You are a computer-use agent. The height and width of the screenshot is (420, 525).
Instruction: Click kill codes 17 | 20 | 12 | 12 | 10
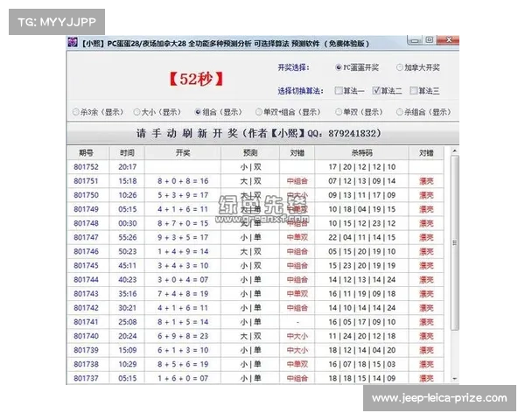click(x=362, y=167)
